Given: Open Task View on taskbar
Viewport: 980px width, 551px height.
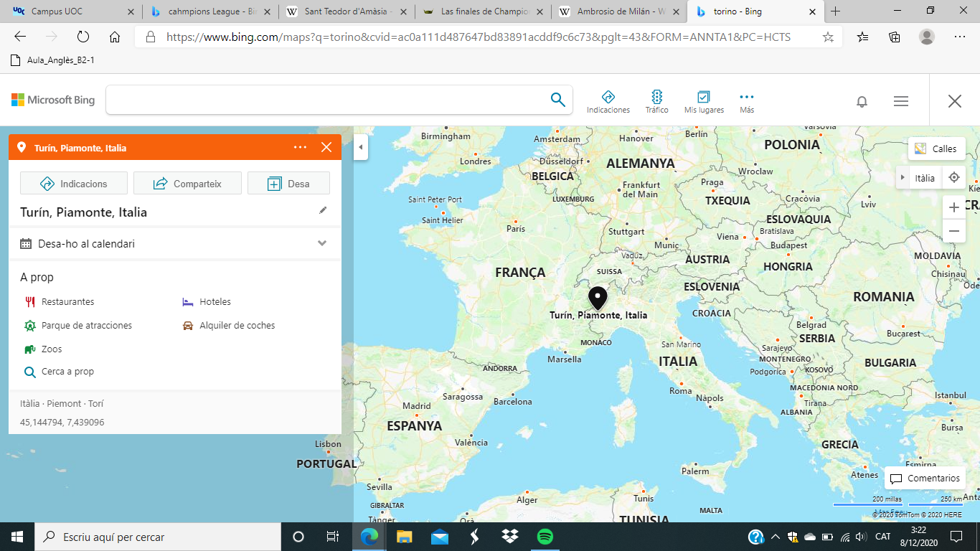Looking at the screenshot, I should 333,537.
